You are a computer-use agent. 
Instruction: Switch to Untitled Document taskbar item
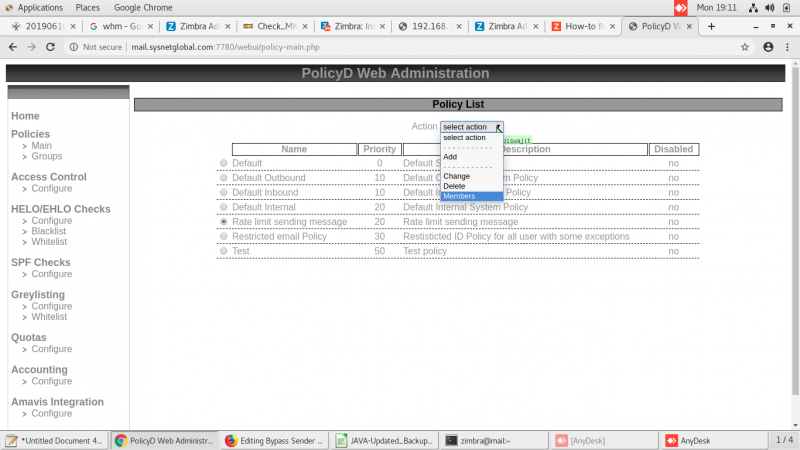click(55, 440)
